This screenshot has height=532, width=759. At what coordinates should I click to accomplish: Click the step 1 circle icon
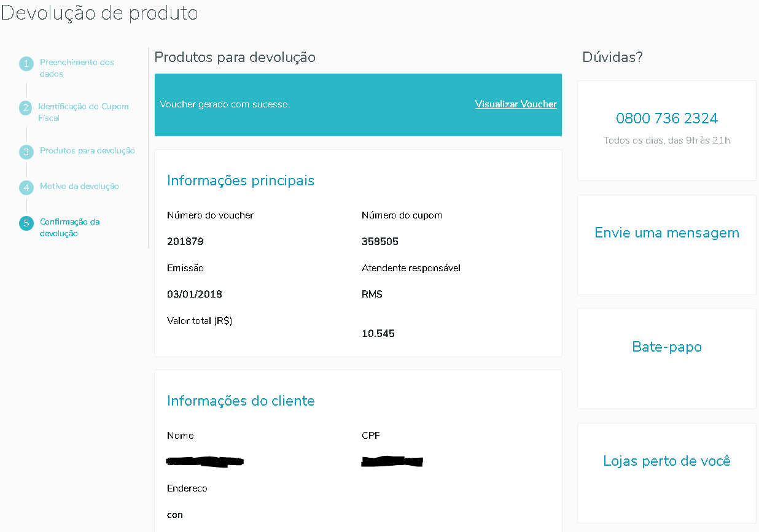click(26, 64)
